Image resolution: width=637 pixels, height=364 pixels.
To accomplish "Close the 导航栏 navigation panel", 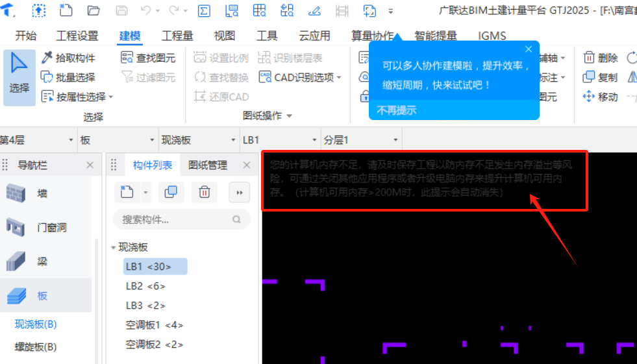I will click(90, 165).
